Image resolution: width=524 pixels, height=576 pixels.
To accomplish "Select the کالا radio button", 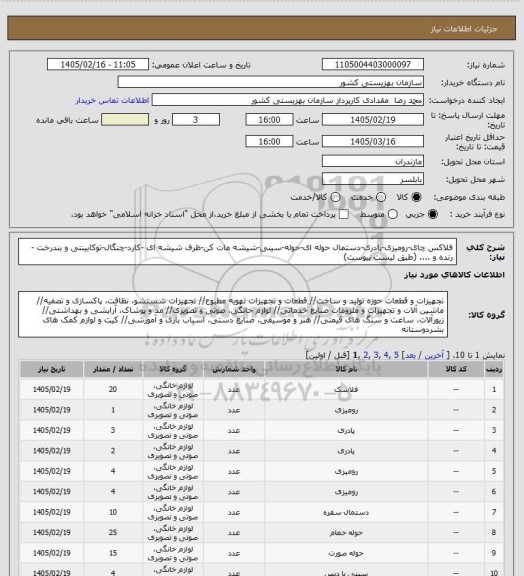I will [x=416, y=197].
